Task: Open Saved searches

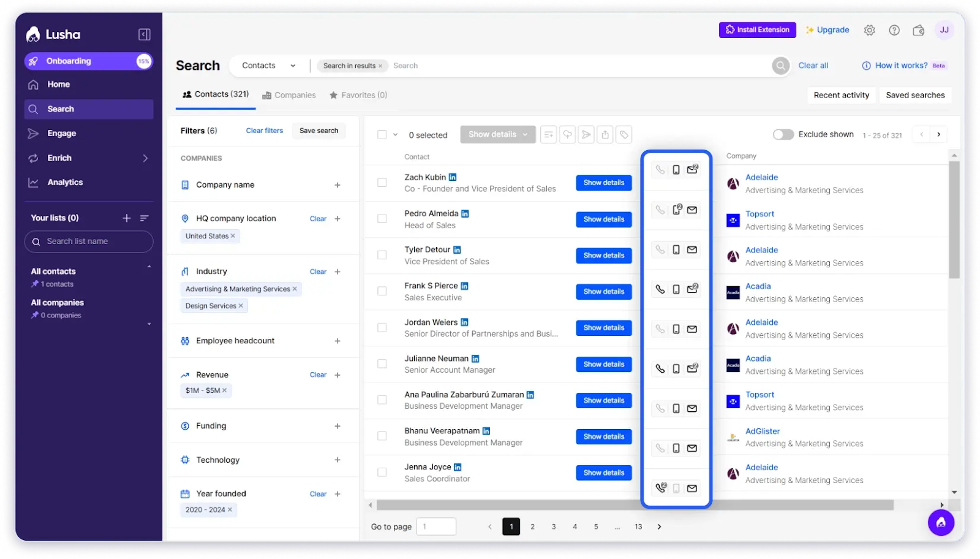Action: [x=915, y=95]
